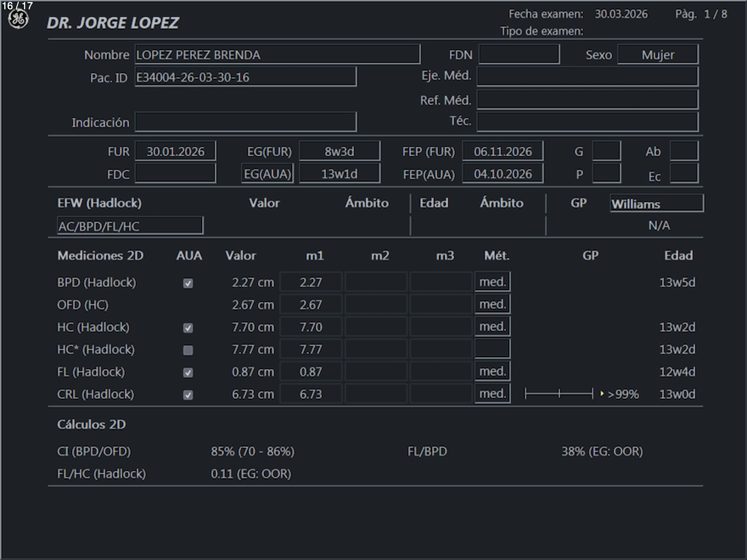747x560 pixels.
Task: Uncheck the HC (Hadlock) AUA checkbox
Action: pos(188,328)
